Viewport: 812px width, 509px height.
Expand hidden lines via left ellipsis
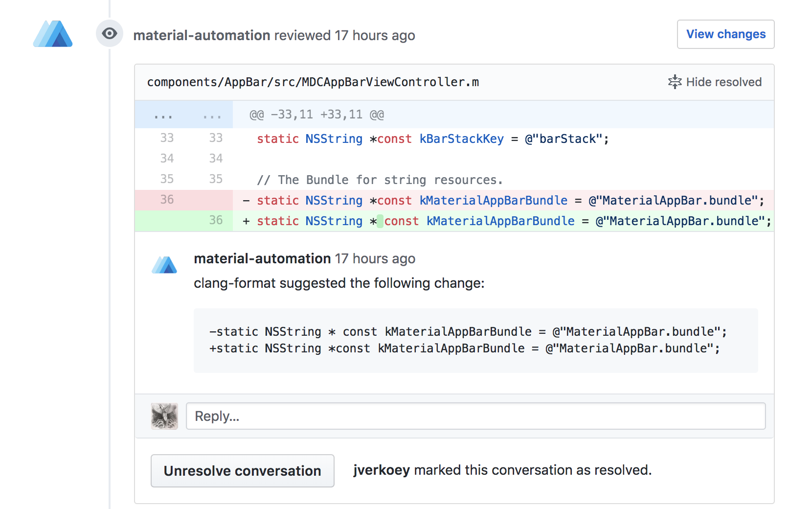[x=163, y=116]
